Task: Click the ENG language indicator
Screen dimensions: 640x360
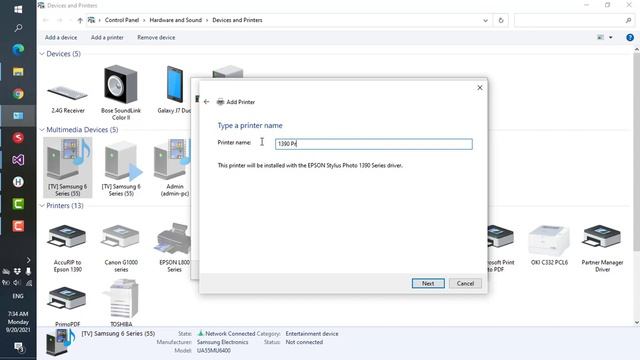Action: click(x=18, y=296)
